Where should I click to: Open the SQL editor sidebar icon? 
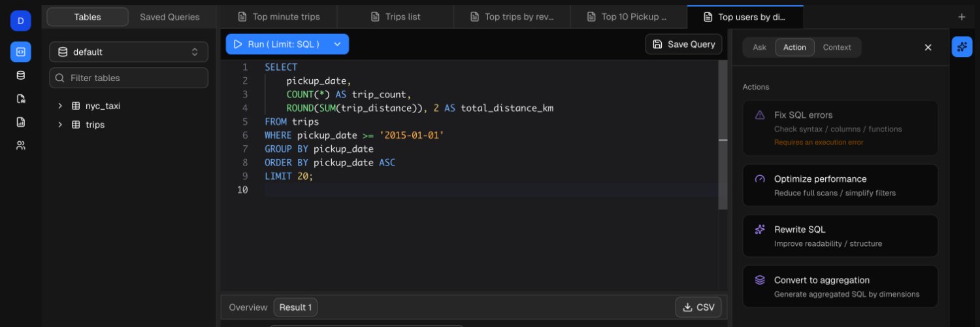(20, 52)
